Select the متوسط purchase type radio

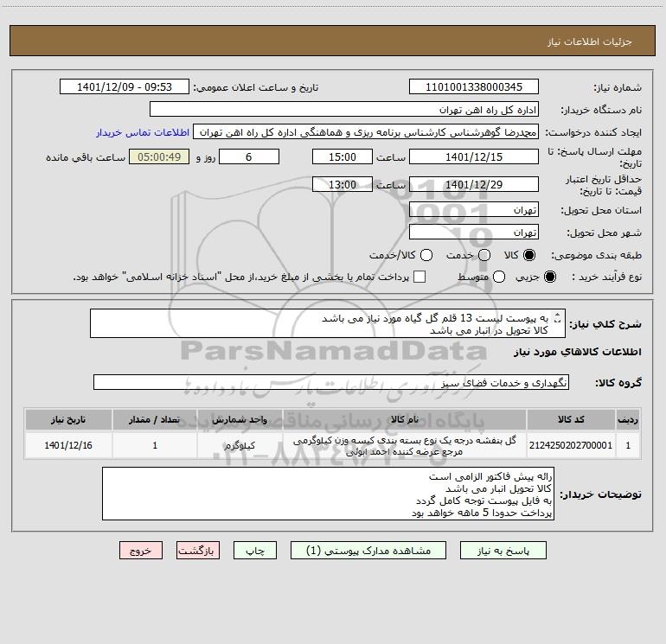[499, 277]
